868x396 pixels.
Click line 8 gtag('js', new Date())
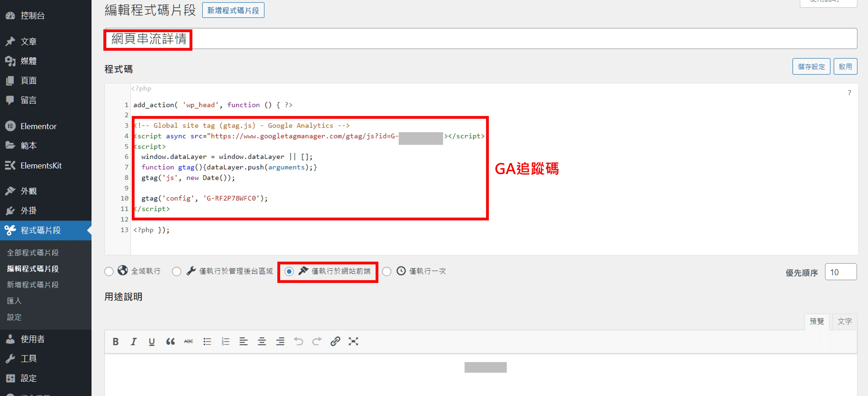click(188, 178)
